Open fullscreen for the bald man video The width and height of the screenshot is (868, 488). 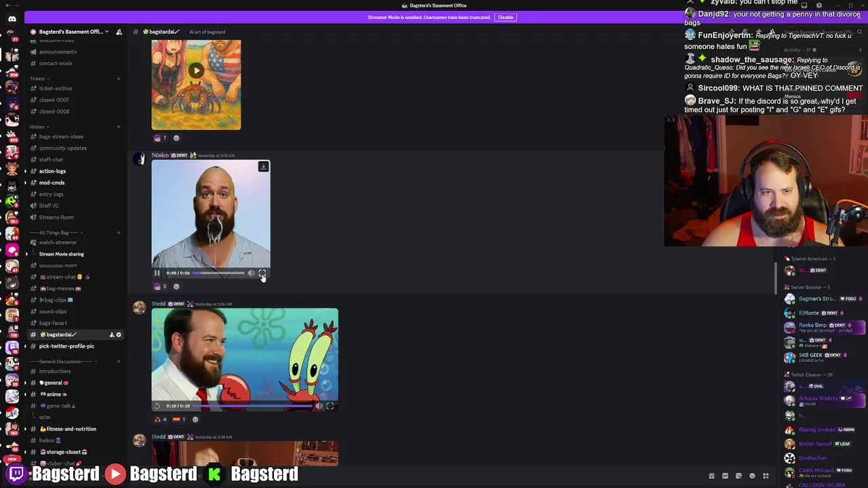[262, 273]
